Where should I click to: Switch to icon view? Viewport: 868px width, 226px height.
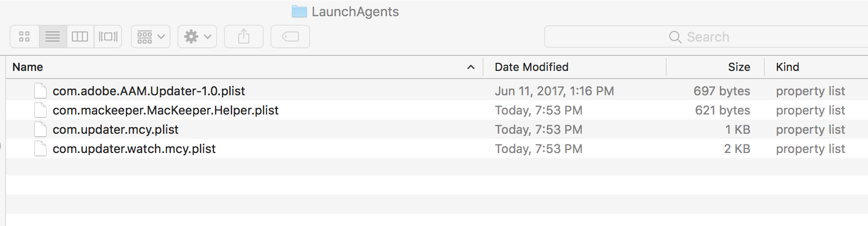(24, 36)
